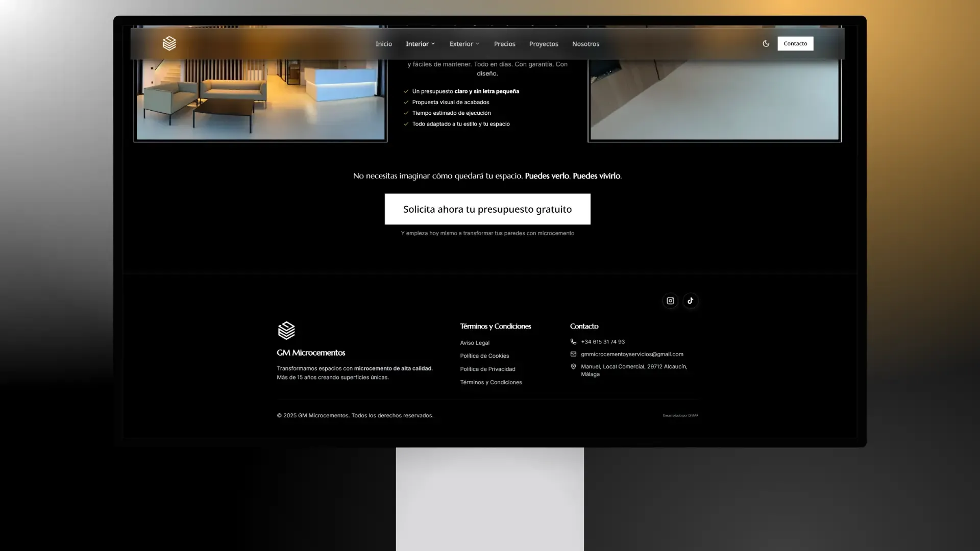Click the Desarrollado por DIMAP credit
This screenshot has width=980, height=551.
pos(680,415)
